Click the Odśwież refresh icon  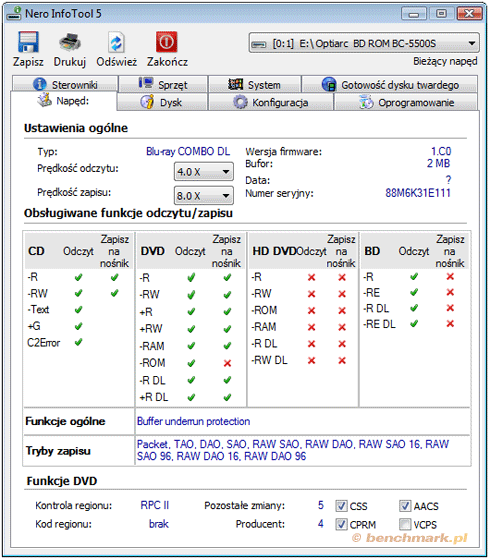116,42
